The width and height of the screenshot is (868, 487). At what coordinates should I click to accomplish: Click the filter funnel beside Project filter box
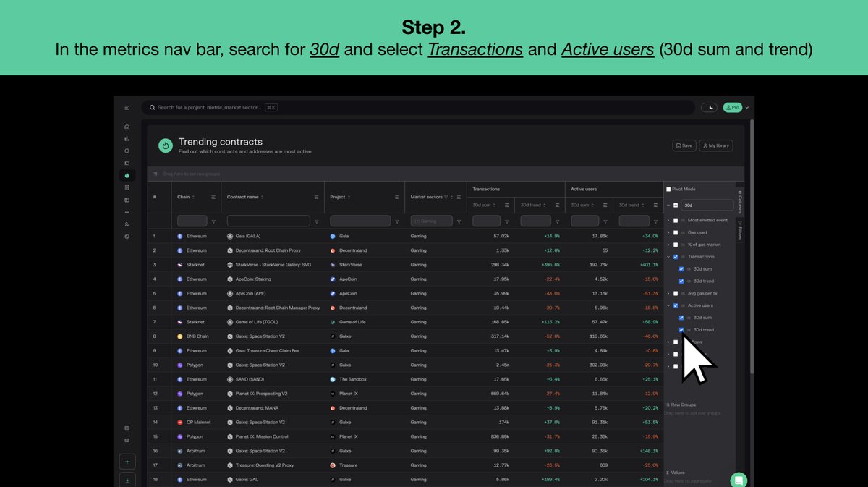397,221
